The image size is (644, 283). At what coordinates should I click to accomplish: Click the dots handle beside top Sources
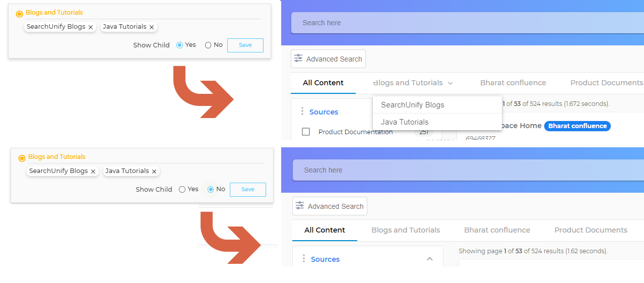click(x=302, y=111)
